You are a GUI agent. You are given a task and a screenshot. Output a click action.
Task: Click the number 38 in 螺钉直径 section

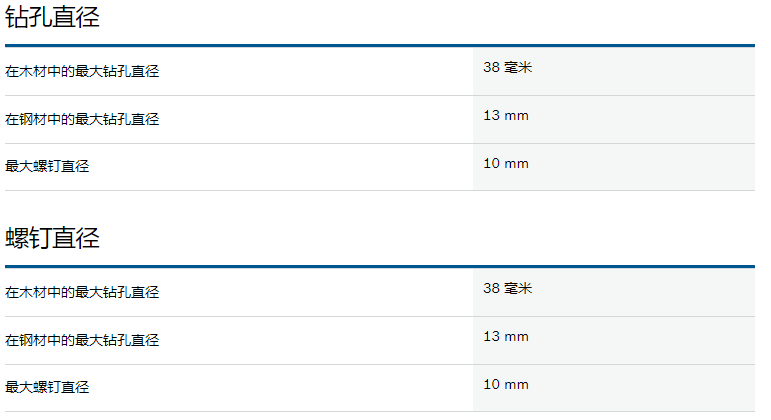[491, 288]
